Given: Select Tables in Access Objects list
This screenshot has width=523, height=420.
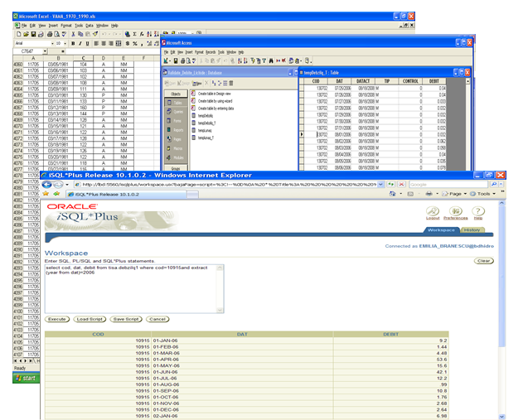Looking at the screenshot, I should pos(176,103).
